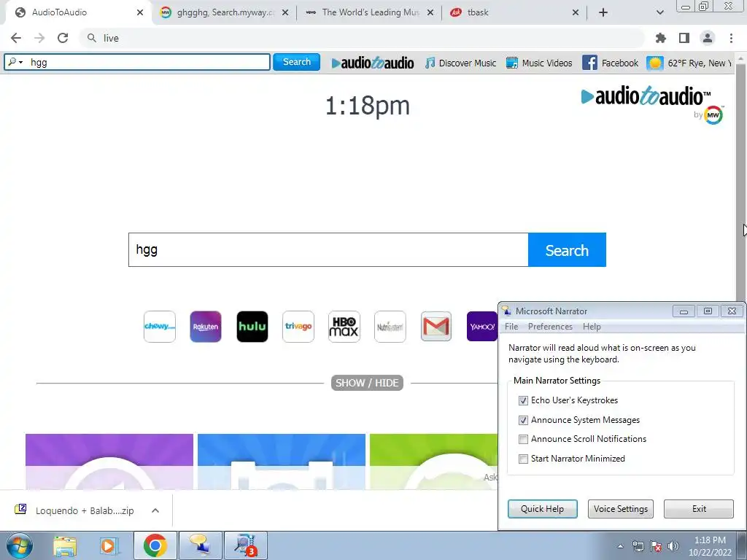Image resolution: width=747 pixels, height=560 pixels.
Task: Open File Explorer from the taskbar
Action: (65, 545)
